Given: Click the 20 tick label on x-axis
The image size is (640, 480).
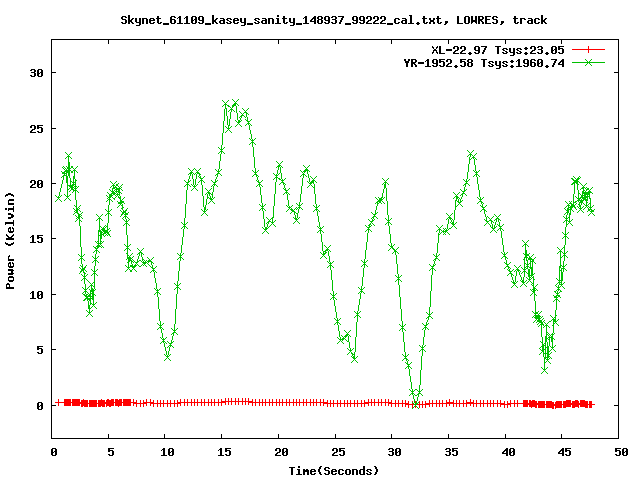Looking at the screenshot, I should point(280,452).
